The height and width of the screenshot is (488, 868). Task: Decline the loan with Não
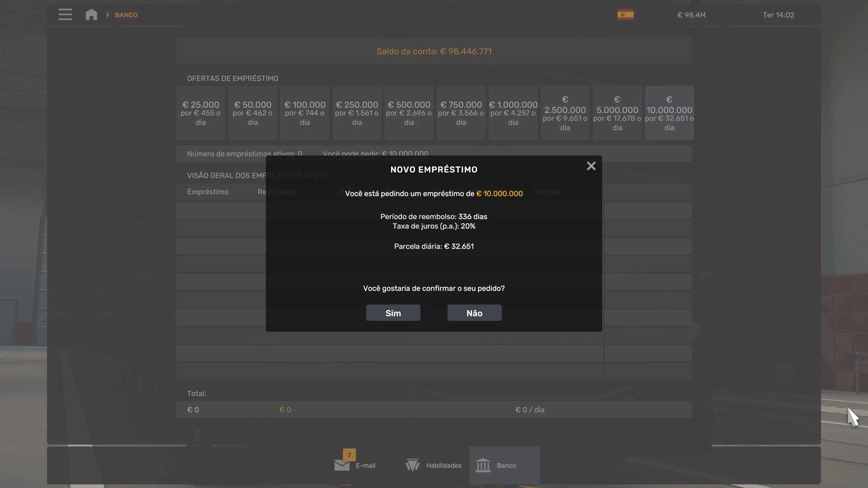click(x=474, y=313)
